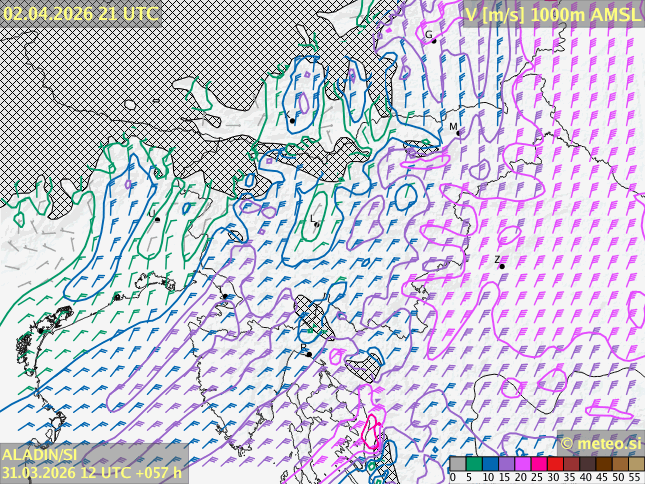Select the green 5 m/s legend swatch
The image size is (645, 484).
pyautogui.click(x=473, y=464)
